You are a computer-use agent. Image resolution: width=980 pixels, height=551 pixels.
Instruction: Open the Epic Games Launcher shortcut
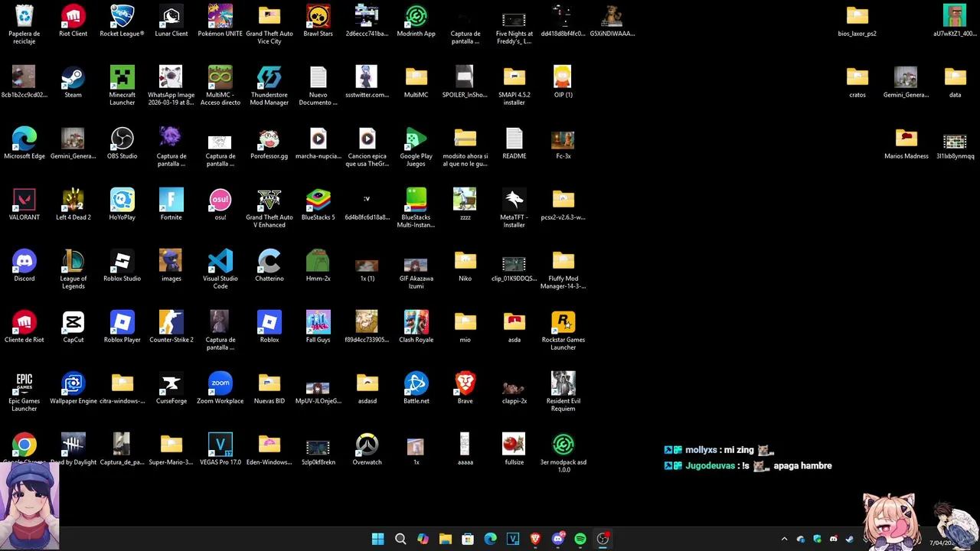coord(24,392)
